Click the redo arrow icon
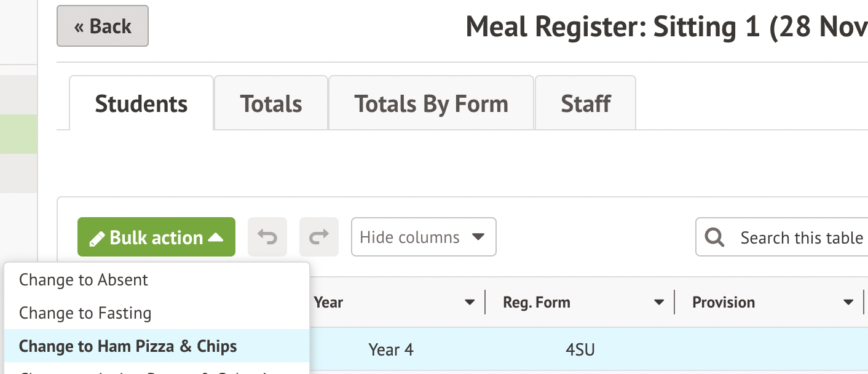The image size is (868, 374). pos(318,237)
